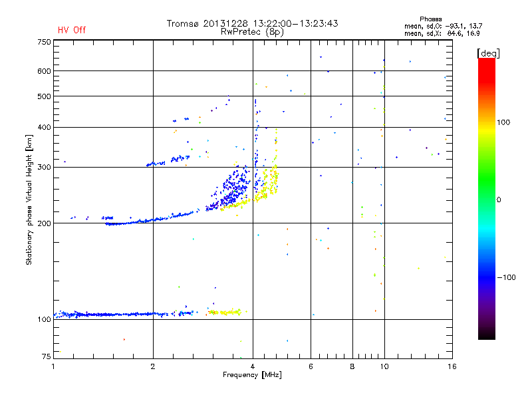Click the y-axis tick label '600'
This screenshot has height=399, width=532.
click(44, 71)
